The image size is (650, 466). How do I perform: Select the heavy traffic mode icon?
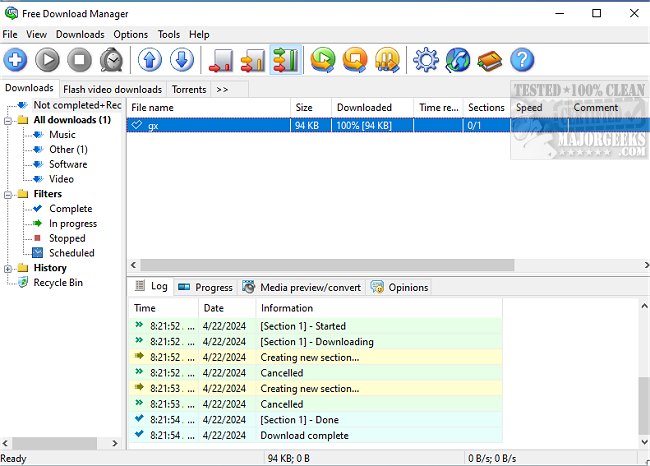tap(285, 60)
